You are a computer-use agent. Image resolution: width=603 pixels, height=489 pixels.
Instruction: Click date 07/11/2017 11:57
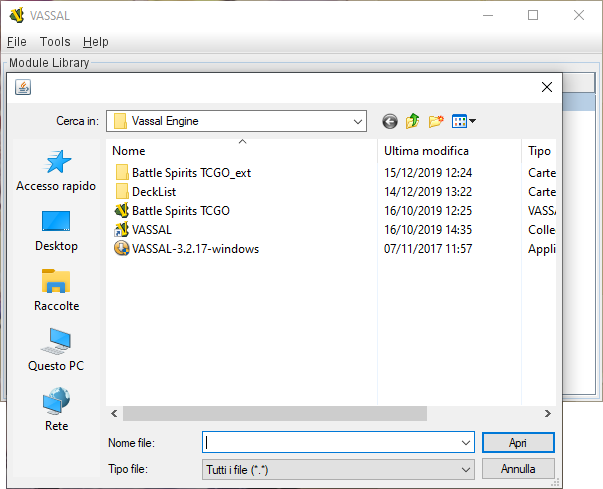428,249
